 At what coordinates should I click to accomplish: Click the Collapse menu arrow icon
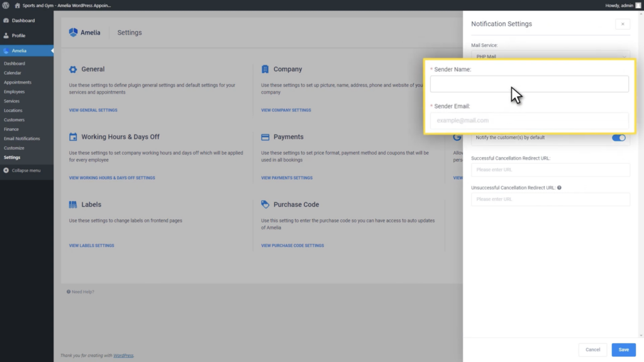point(6,170)
